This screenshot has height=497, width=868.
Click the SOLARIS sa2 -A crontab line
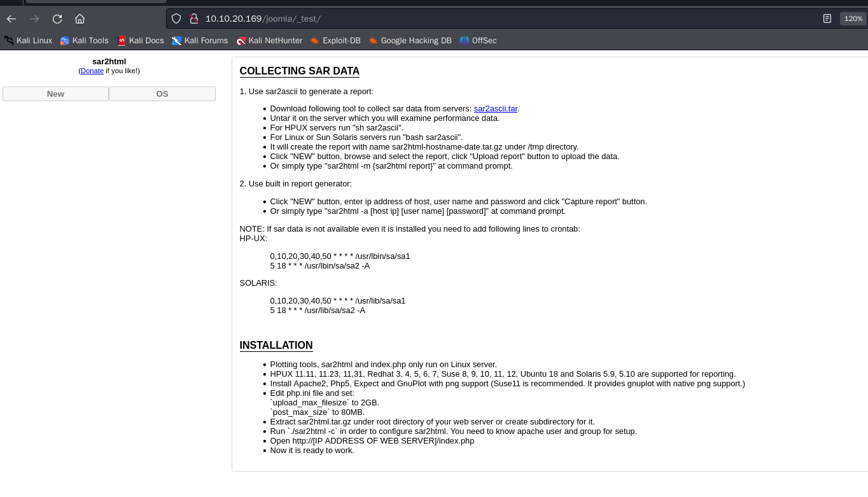tap(318, 311)
